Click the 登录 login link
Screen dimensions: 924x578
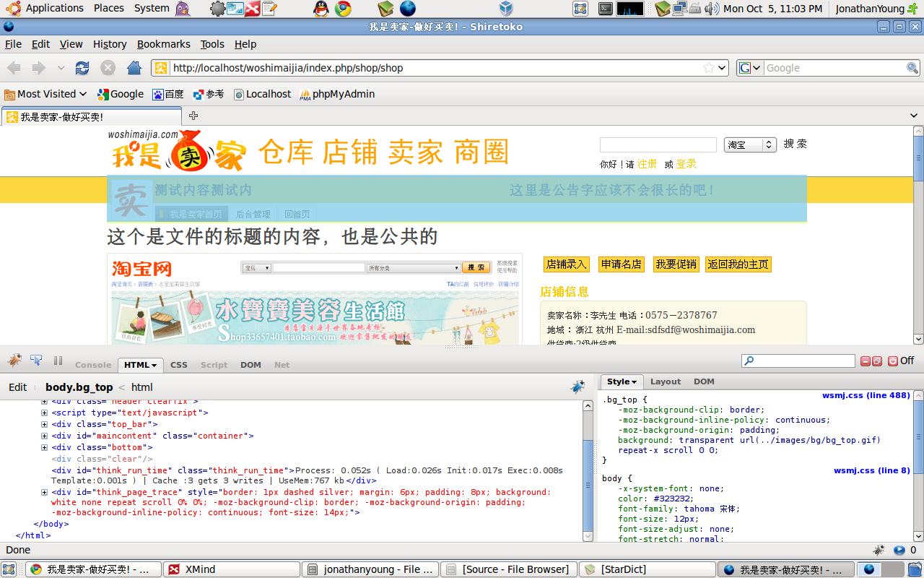686,164
